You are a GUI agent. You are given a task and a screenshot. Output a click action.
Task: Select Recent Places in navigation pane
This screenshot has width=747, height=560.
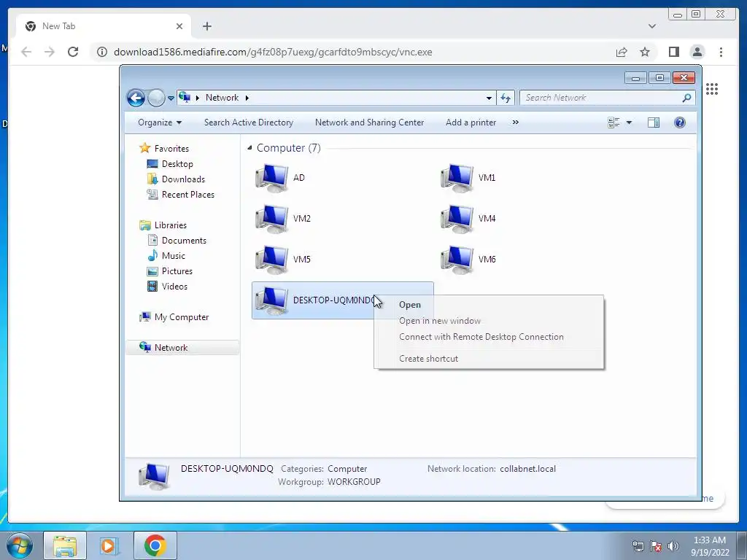181,194
